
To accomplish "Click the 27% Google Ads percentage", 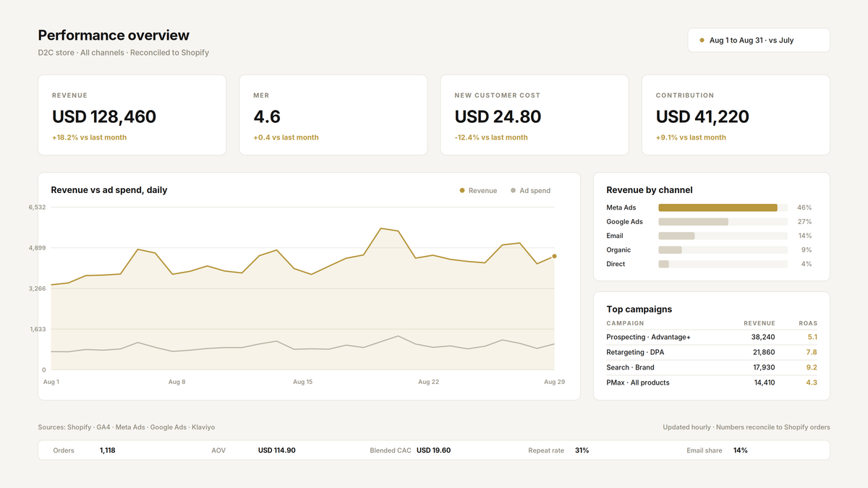I will click(x=804, y=222).
